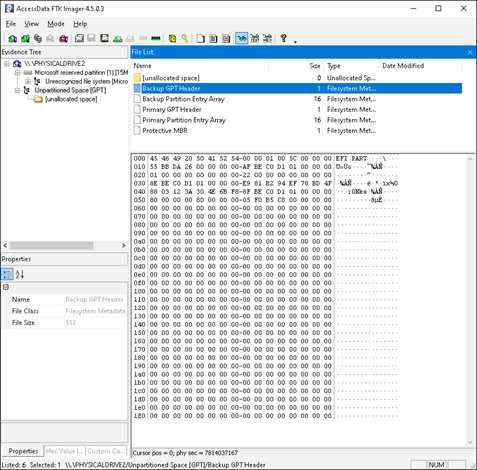Click Export Logical Image (AD1) icon
477x470 pixels.
pyautogui.click(x=104, y=38)
